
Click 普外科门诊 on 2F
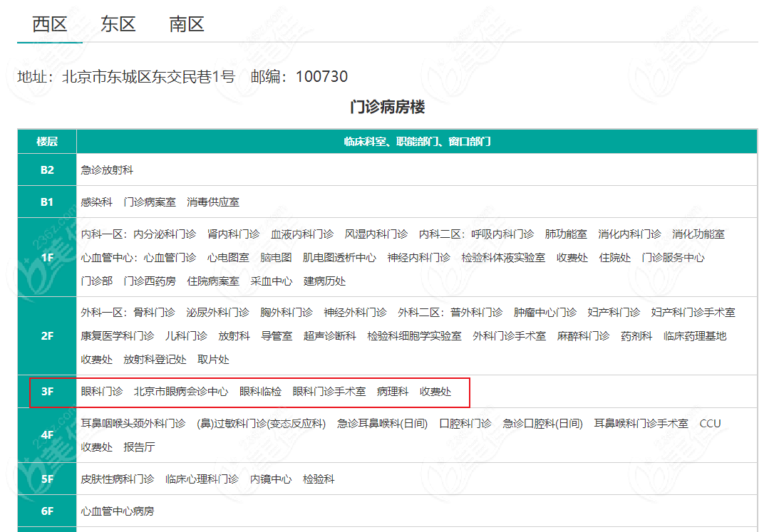tap(476, 313)
